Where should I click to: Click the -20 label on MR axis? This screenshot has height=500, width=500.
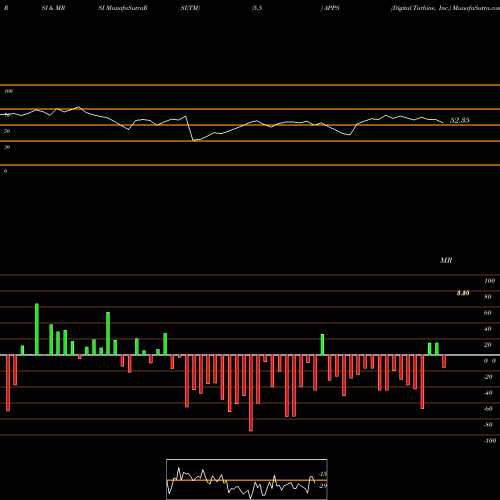[488, 377]
